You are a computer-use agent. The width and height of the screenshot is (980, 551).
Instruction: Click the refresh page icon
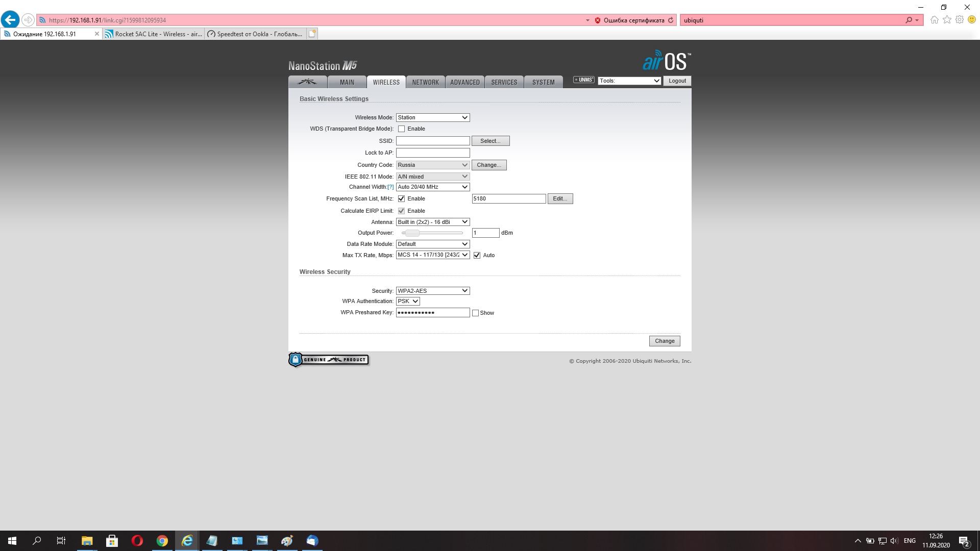click(671, 20)
